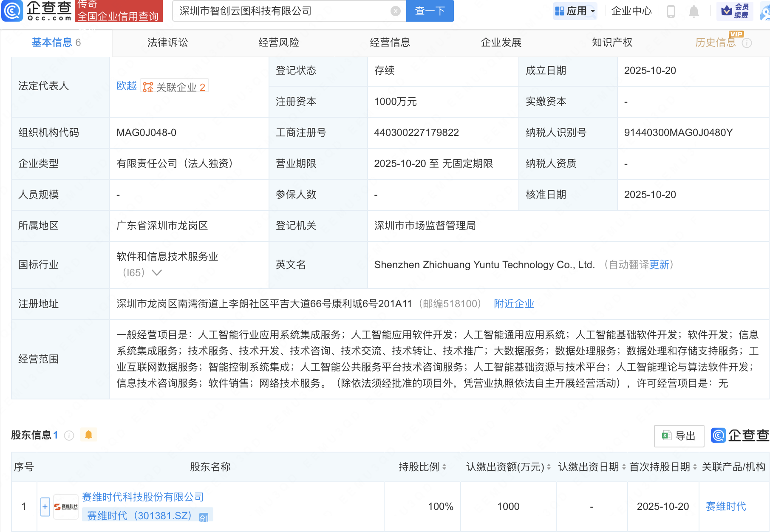Clear the search box text
Screen dimensions: 770x532
pyautogui.click(x=395, y=11)
